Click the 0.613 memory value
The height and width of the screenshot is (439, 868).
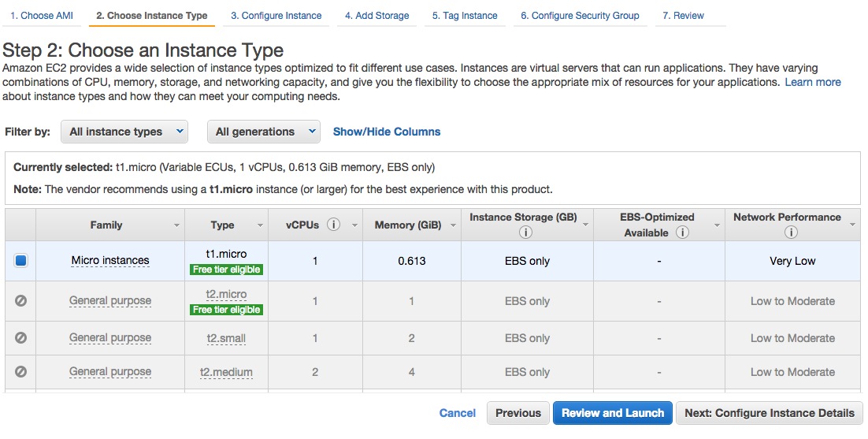click(412, 261)
